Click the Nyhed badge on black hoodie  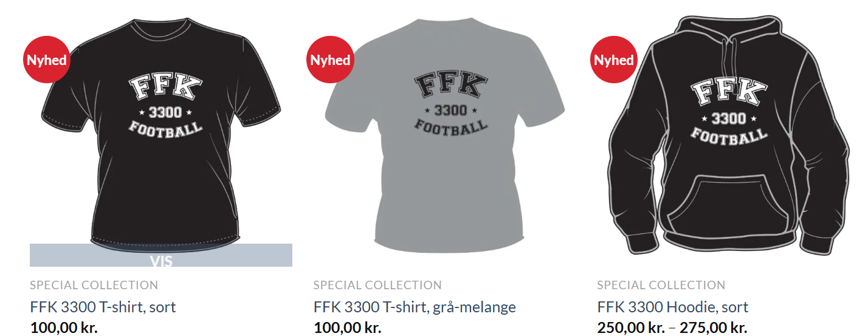(614, 60)
